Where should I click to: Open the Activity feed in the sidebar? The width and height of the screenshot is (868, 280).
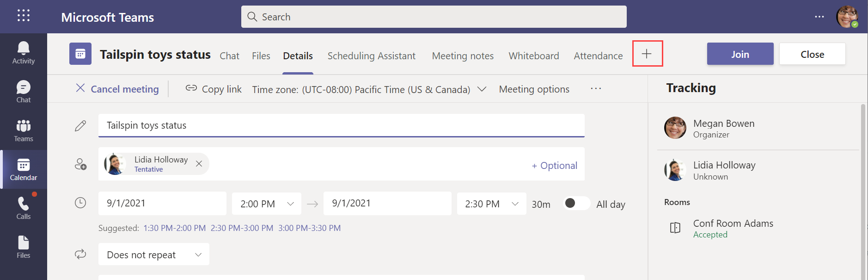[x=23, y=51]
